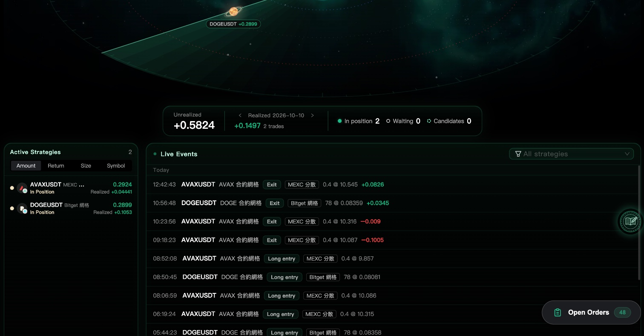This screenshot has height=336, width=644.
Task: Select the Amount sort tab
Action: (26, 166)
